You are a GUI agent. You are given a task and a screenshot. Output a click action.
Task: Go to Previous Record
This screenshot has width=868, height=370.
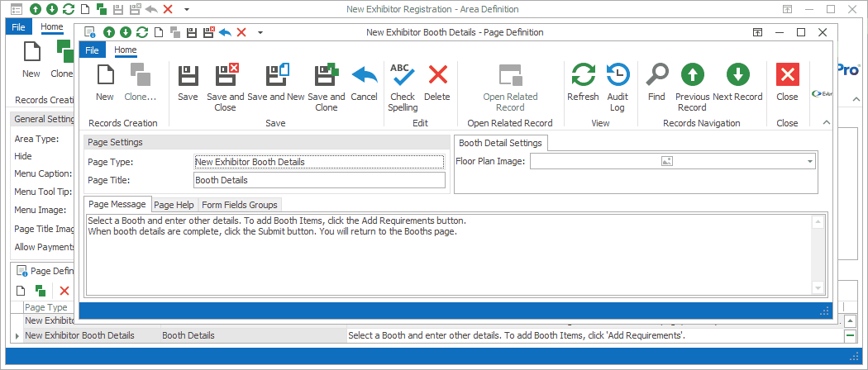tap(692, 88)
